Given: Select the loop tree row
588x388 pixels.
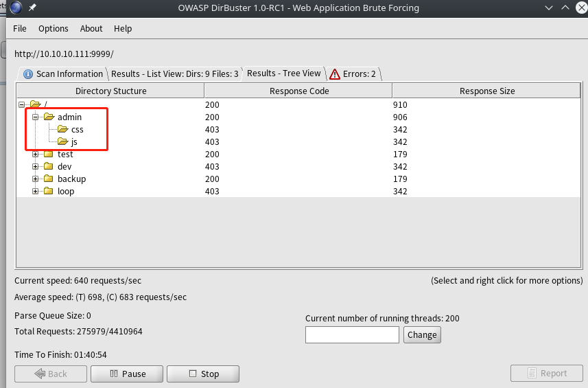Looking at the screenshot, I should [298, 192].
